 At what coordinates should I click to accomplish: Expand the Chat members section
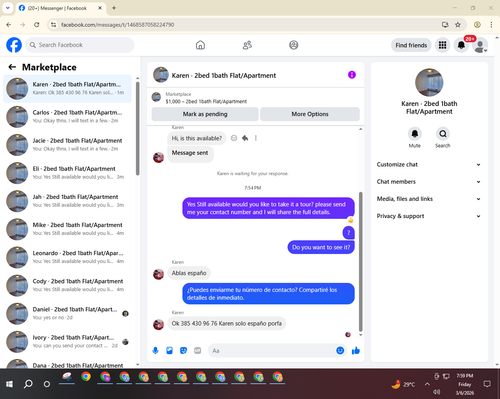pos(429,182)
